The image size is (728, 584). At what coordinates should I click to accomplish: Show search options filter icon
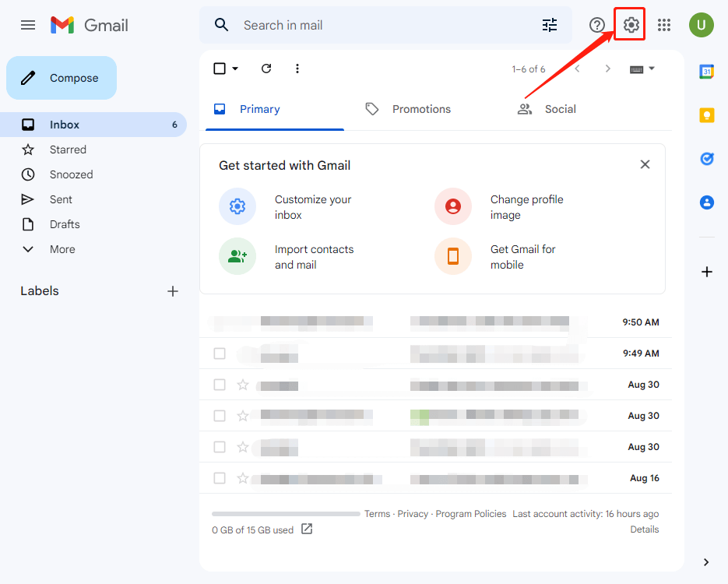tap(550, 25)
